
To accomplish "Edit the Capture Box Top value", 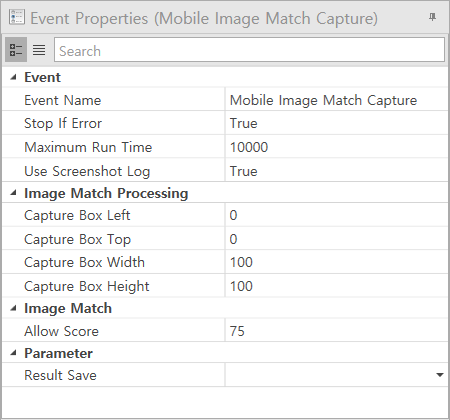I will pos(336,239).
